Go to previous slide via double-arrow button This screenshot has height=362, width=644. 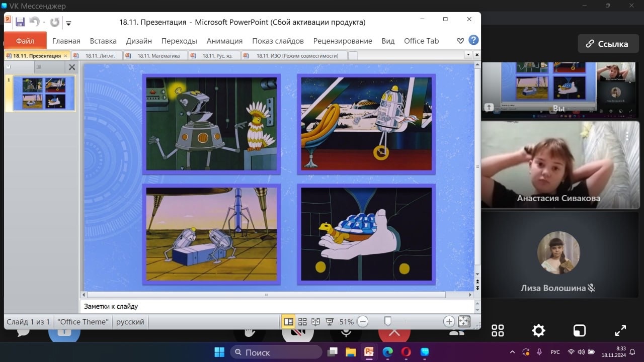coord(477,282)
